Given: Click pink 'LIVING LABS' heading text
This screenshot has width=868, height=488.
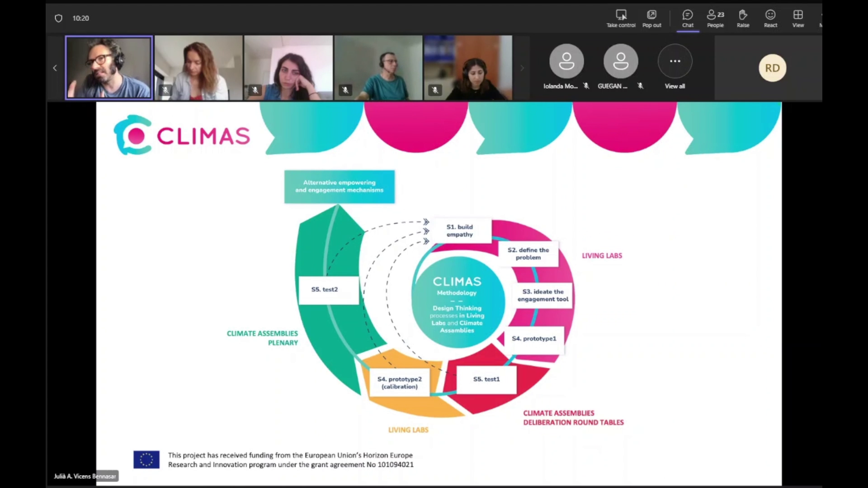Looking at the screenshot, I should point(602,256).
